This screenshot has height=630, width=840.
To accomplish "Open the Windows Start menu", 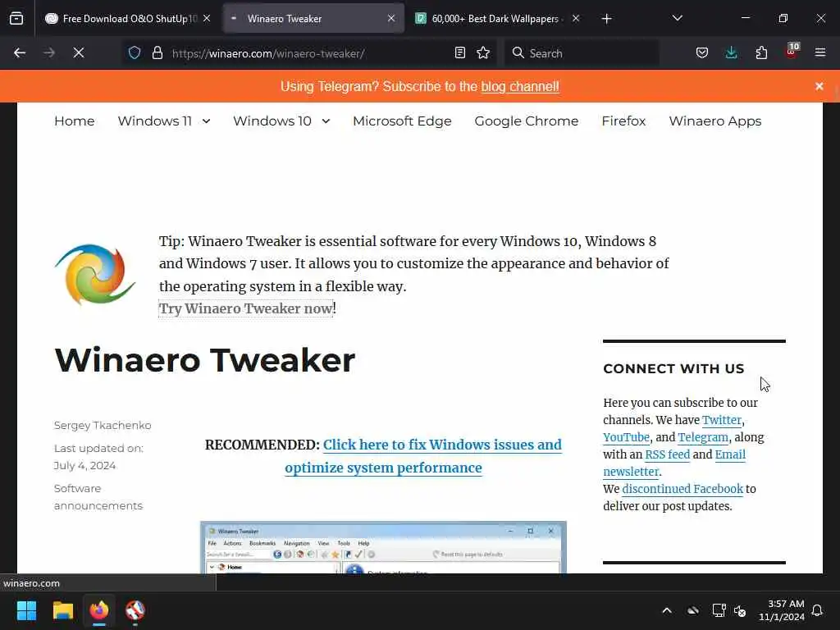I will pyautogui.click(x=26, y=610).
